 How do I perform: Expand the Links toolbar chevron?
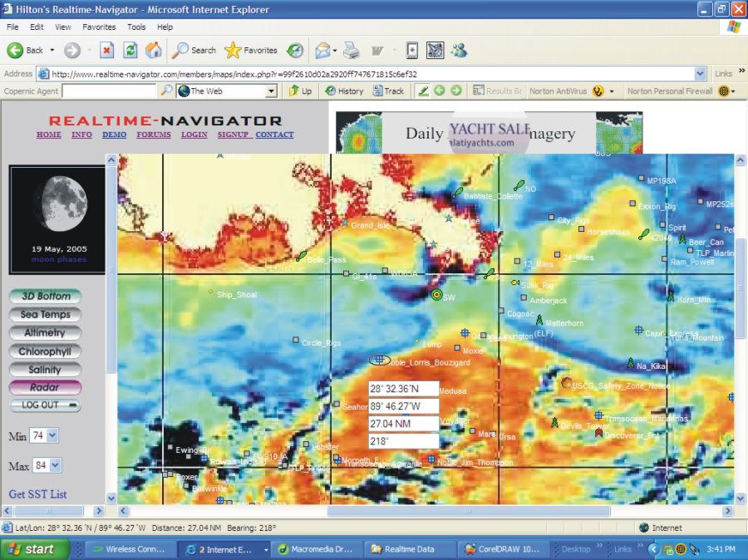742,71
